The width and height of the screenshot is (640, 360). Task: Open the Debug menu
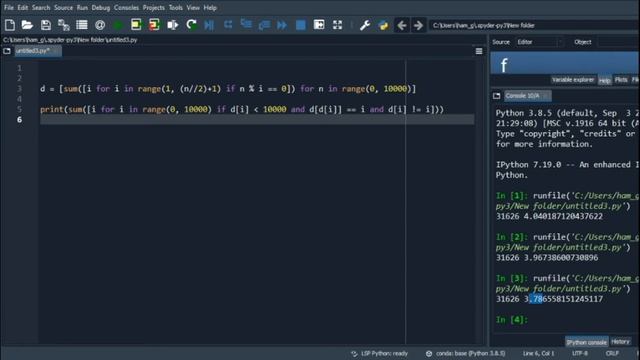tap(100, 8)
